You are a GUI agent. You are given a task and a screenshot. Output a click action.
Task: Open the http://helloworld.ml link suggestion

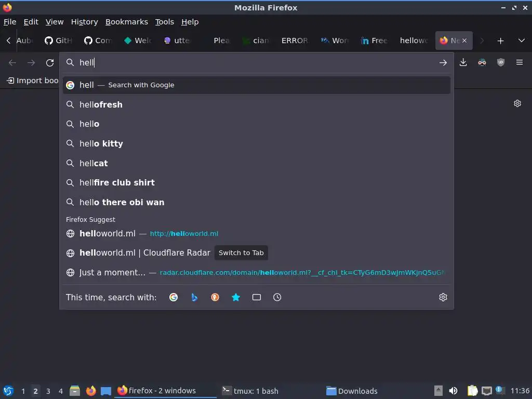click(257, 233)
